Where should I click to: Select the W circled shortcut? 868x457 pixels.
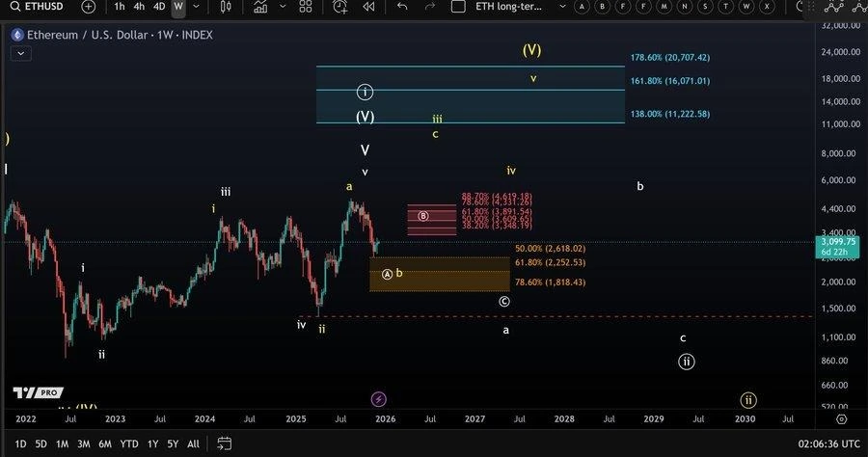(746, 7)
